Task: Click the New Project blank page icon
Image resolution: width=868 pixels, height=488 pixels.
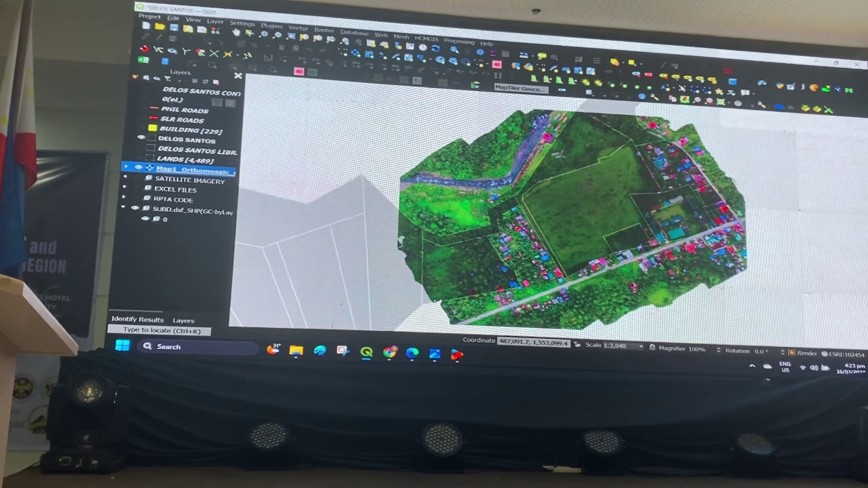Action: (146, 26)
